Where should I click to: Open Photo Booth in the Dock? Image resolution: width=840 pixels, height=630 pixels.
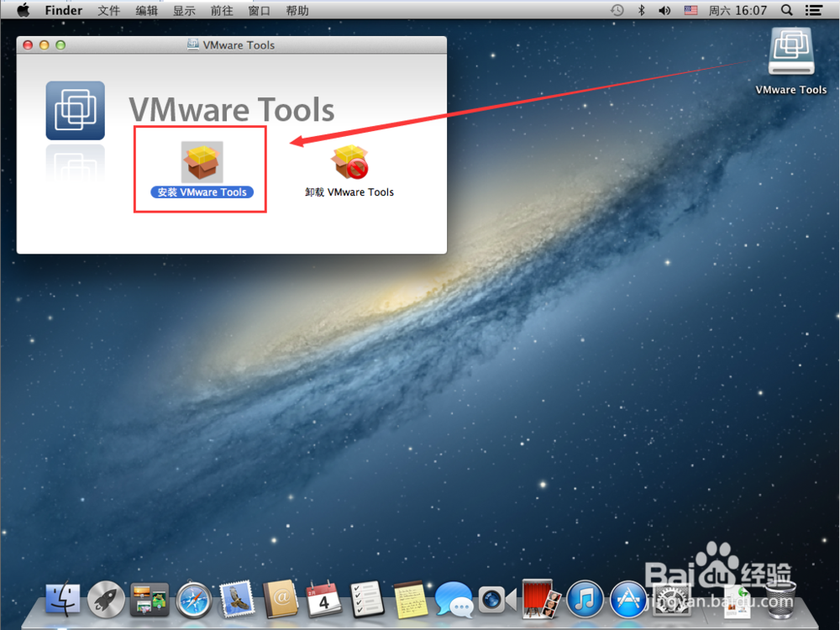tap(541, 600)
